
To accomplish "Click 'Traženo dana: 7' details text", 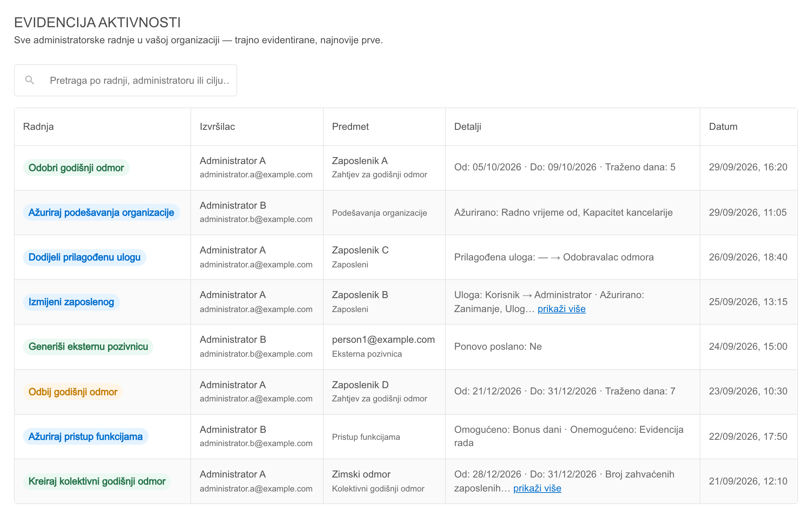I will (640, 391).
